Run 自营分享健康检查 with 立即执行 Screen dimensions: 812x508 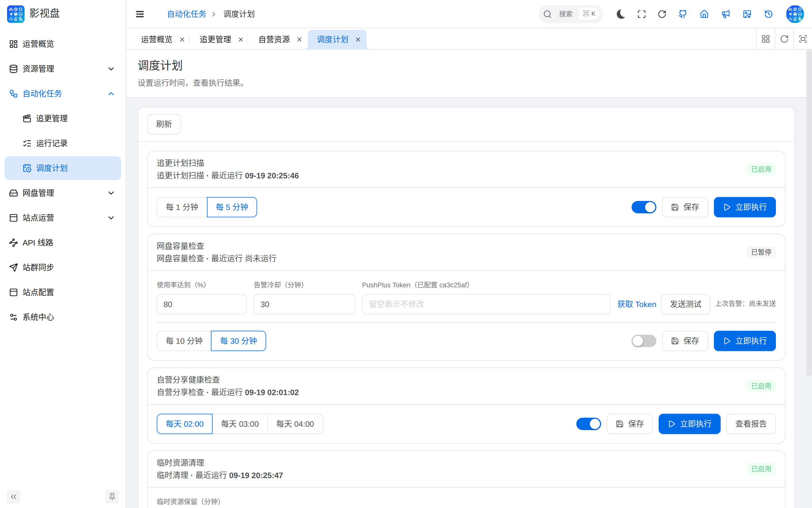690,424
